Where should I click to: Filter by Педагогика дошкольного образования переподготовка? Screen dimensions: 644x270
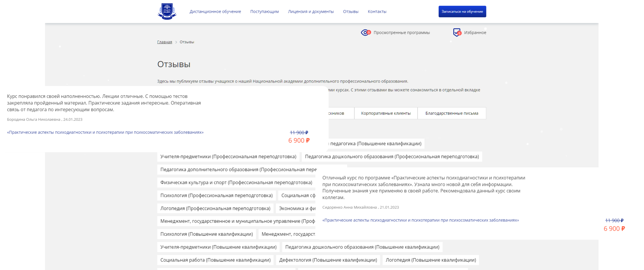[392, 157]
